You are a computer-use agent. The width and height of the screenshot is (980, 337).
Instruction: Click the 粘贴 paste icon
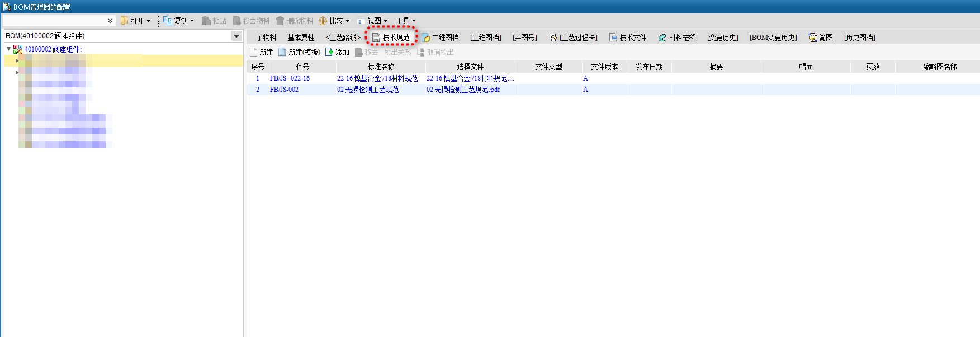click(206, 21)
